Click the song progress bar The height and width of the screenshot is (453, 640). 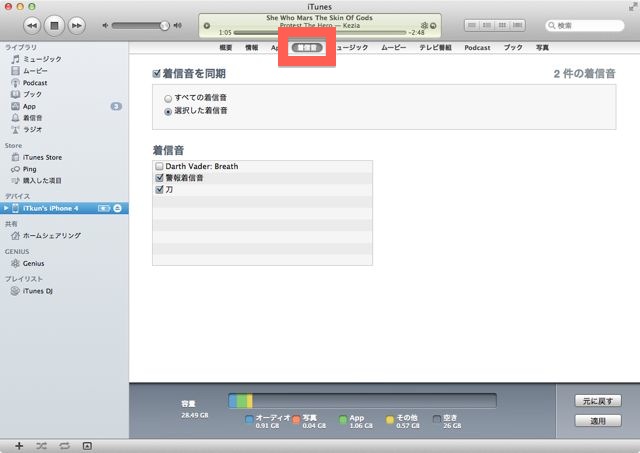click(x=320, y=32)
